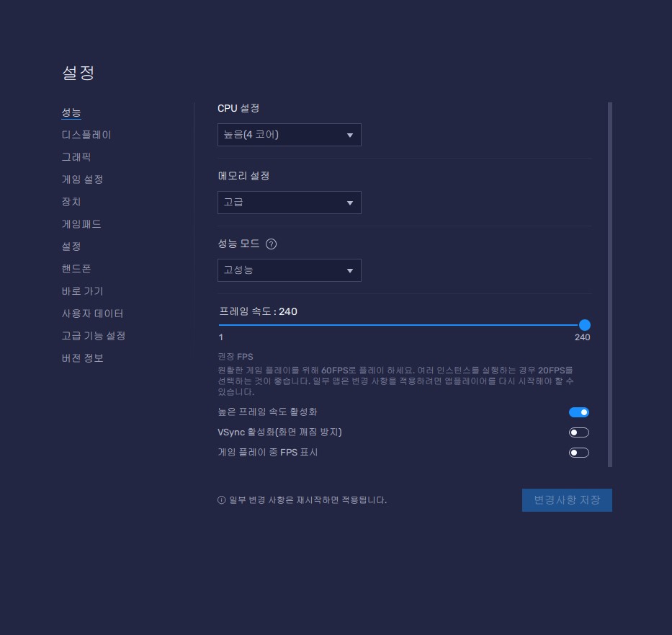Screen dimensions: 672x635
Task: Click the 변경사항 저장 button
Action: tap(567, 500)
